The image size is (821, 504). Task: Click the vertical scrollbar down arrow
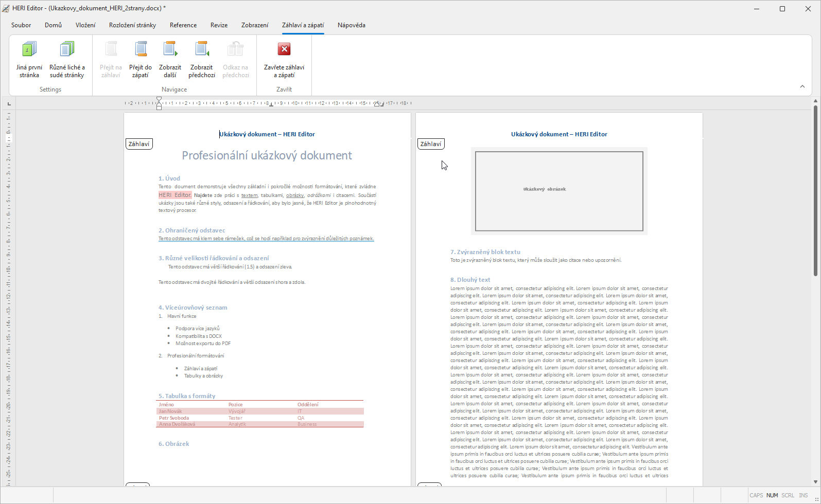pos(815,482)
